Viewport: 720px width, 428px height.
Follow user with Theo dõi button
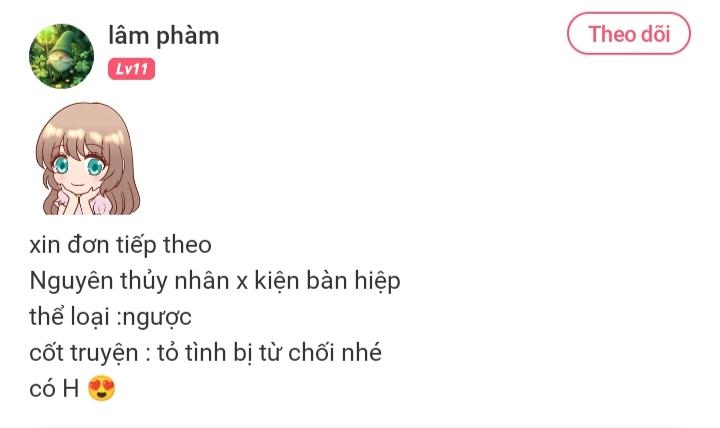tap(629, 34)
